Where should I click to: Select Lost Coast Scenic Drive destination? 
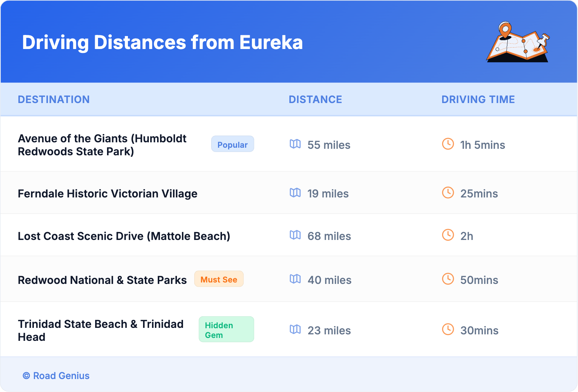(x=124, y=236)
